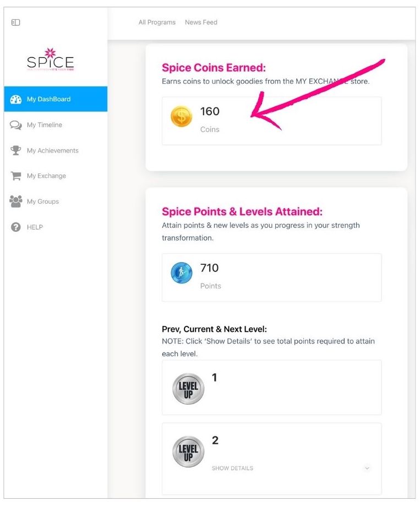
Task: Click the My Achievements trophy icon
Action: tap(16, 150)
